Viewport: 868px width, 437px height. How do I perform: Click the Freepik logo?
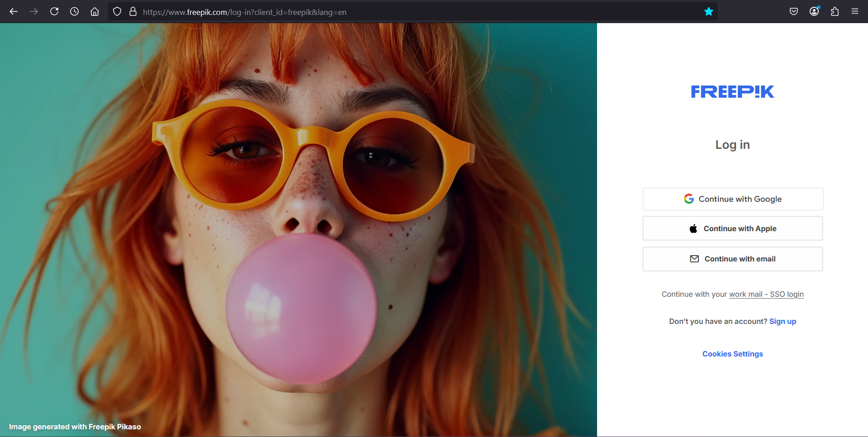point(732,92)
